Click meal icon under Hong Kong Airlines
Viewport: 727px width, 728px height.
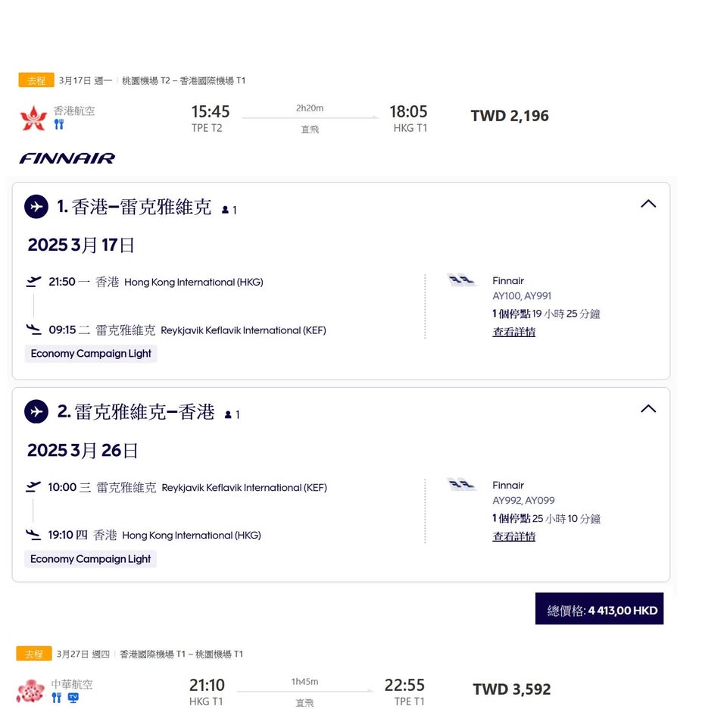point(58,125)
